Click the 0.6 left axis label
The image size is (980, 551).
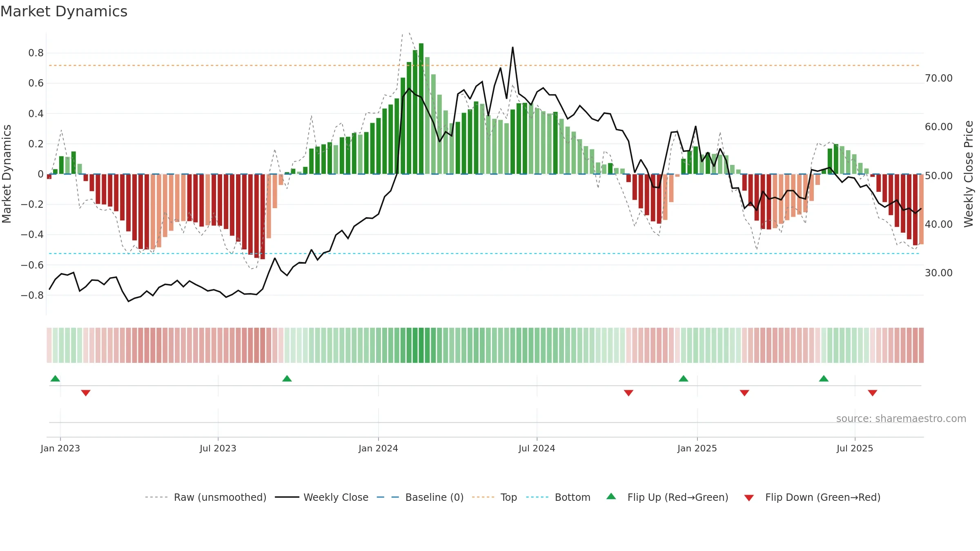[36, 83]
